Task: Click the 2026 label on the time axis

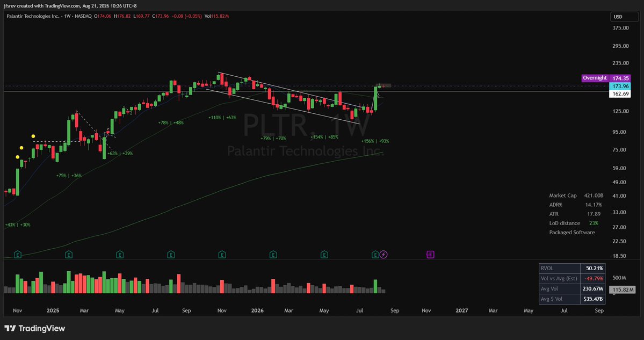Action: pyautogui.click(x=257, y=311)
